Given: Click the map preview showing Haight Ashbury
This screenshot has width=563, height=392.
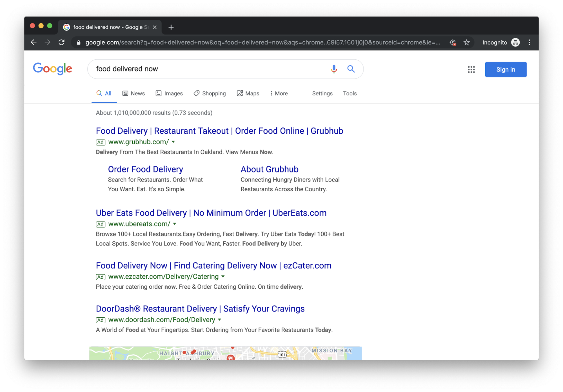Looking at the screenshot, I should coord(225,353).
